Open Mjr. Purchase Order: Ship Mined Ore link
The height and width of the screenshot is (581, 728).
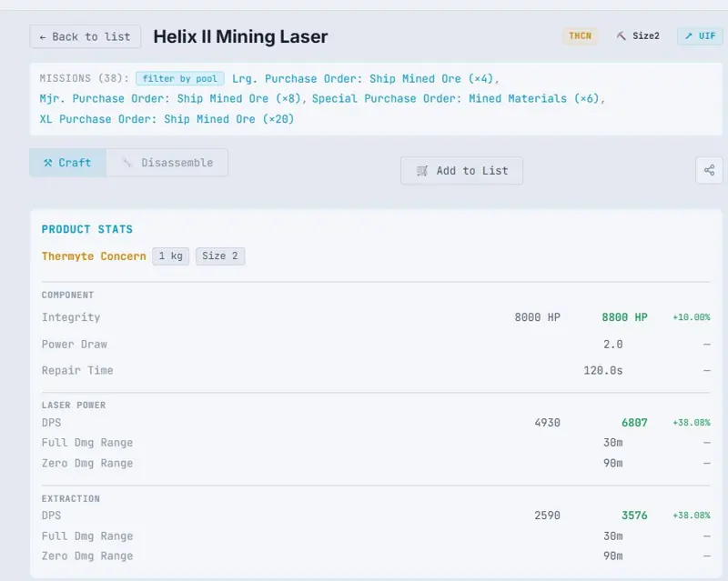(x=170, y=99)
